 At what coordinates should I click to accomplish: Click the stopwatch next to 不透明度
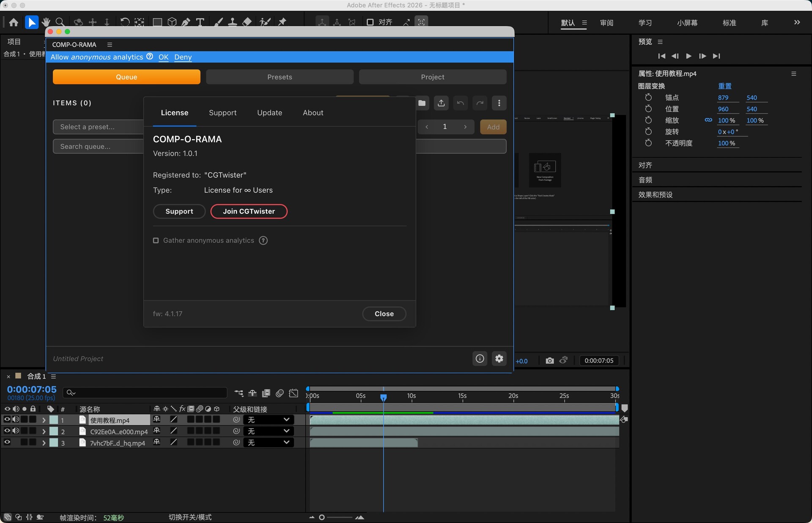pyautogui.click(x=648, y=143)
